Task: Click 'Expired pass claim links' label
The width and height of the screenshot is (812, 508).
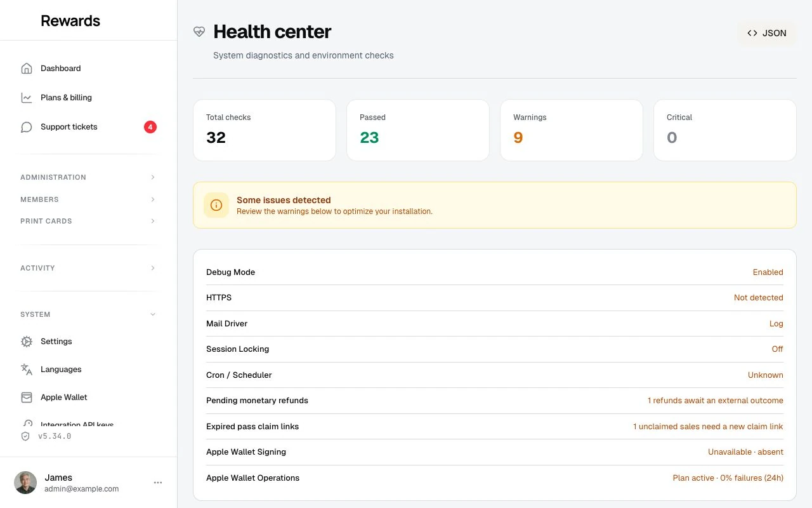Action: (x=252, y=427)
